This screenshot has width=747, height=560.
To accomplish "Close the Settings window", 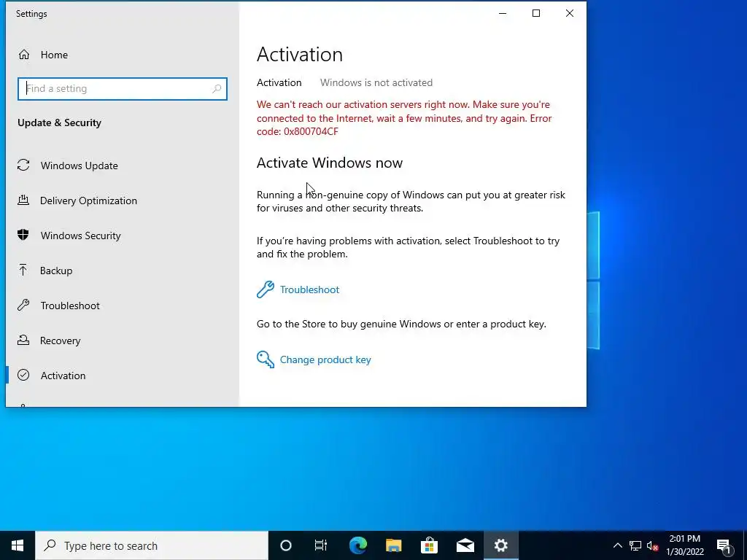I will (569, 13).
